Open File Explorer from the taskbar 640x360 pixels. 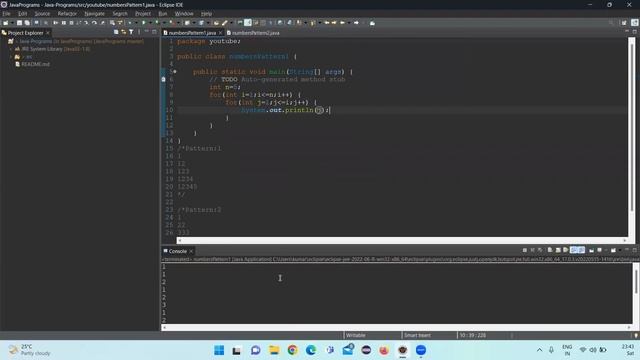click(274, 350)
